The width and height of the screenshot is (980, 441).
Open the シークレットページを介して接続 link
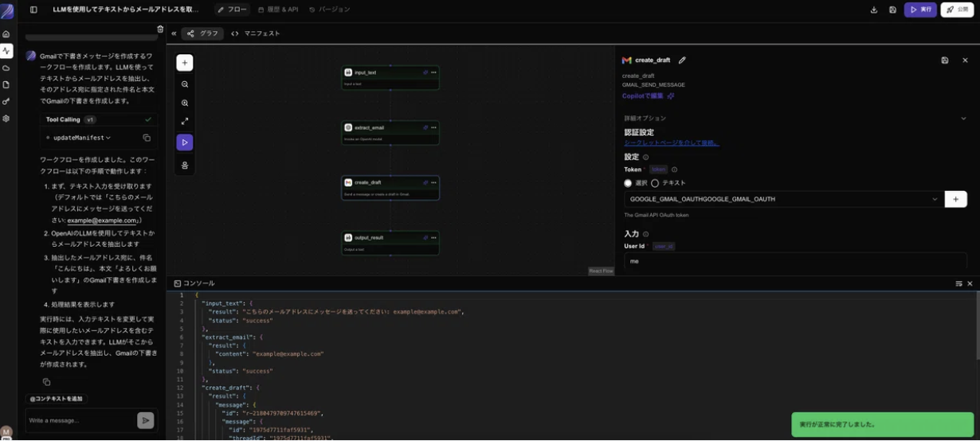pos(672,143)
